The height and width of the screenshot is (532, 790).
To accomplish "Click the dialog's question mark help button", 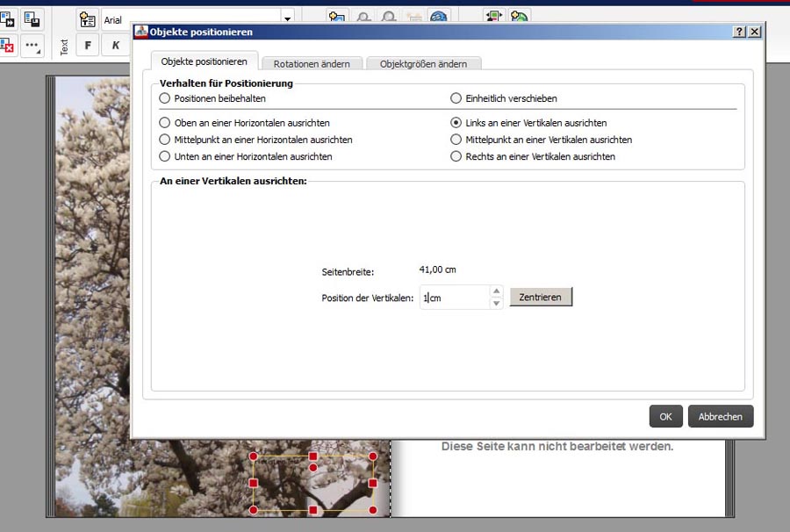I will coord(739,32).
